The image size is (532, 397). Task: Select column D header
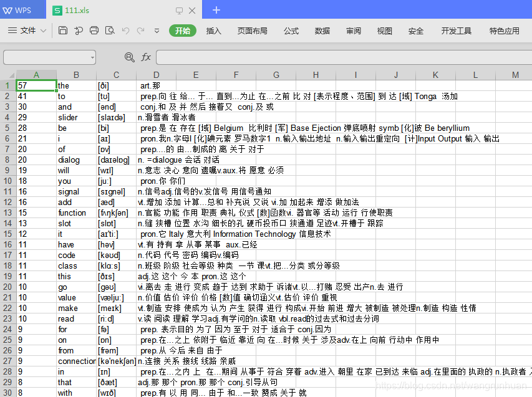click(x=156, y=75)
